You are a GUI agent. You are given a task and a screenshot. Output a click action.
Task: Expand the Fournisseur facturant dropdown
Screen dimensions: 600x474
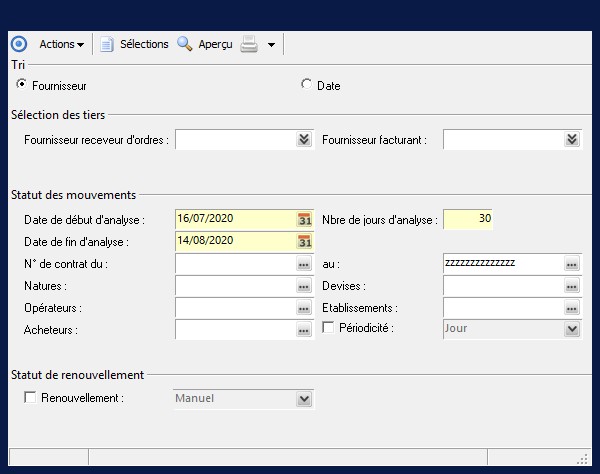coord(572,140)
